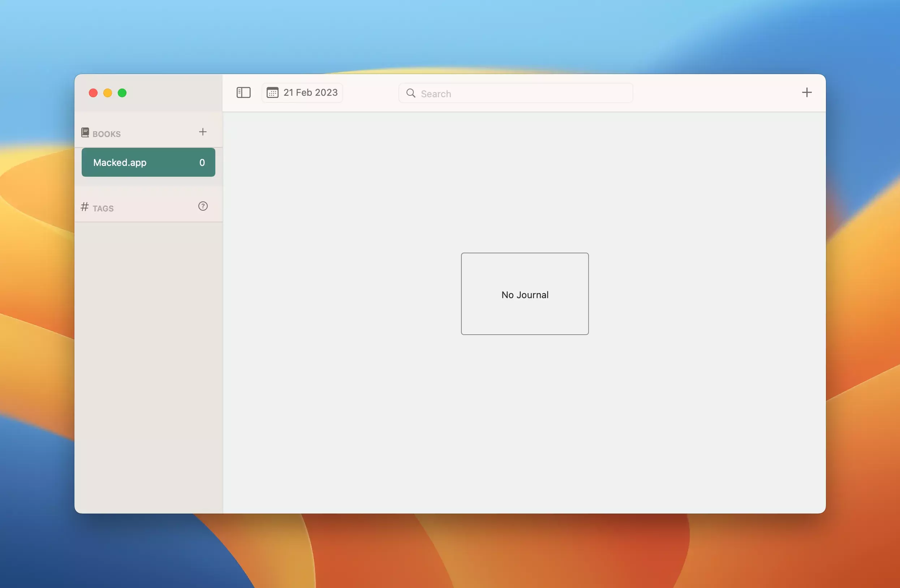Click the calendar icon in the toolbar
Image resolution: width=900 pixels, height=588 pixels.
(272, 93)
